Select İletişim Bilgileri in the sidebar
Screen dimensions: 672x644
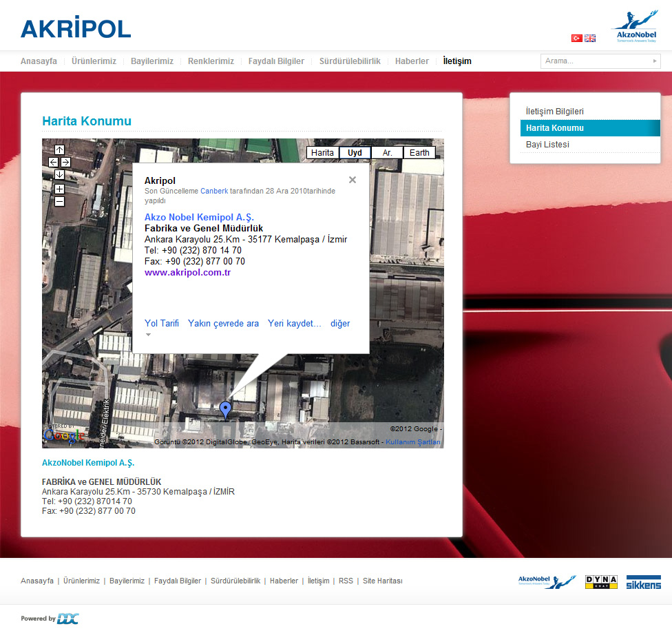click(x=590, y=112)
